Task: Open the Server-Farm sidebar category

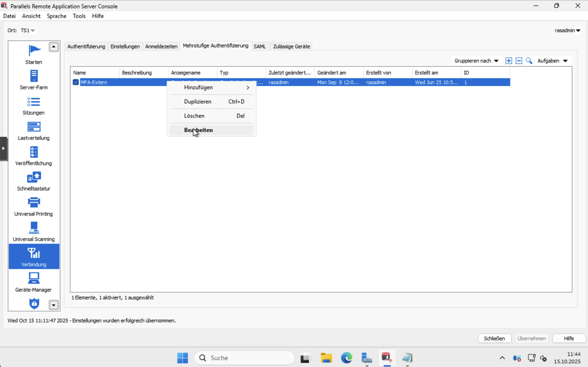Action: pyautogui.click(x=34, y=80)
